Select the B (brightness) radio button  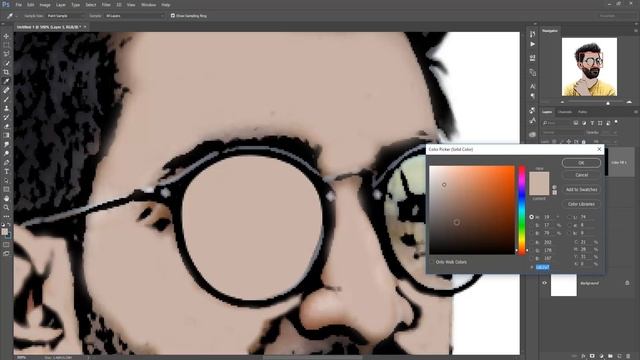(x=531, y=233)
